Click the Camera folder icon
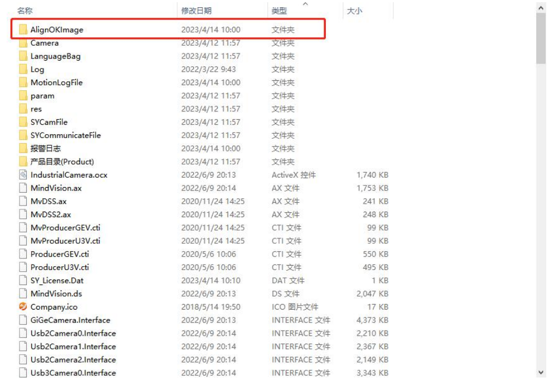The width and height of the screenshot is (558, 392). click(x=23, y=43)
